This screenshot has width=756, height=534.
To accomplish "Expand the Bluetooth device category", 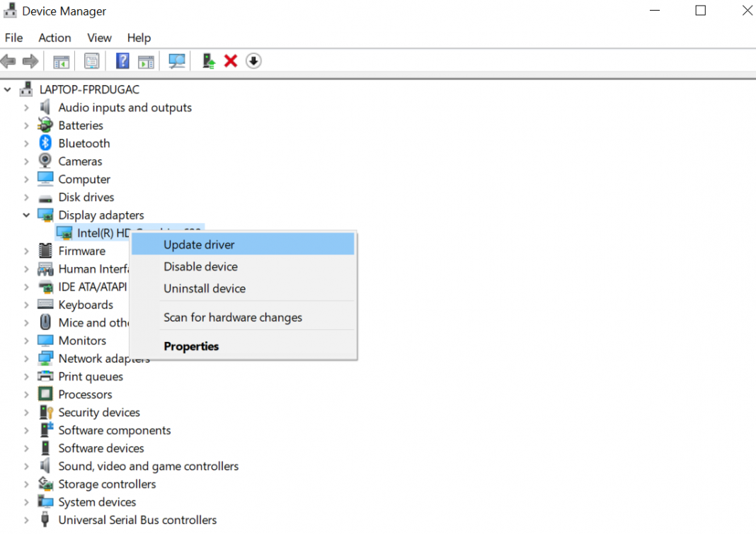I will coord(26,143).
